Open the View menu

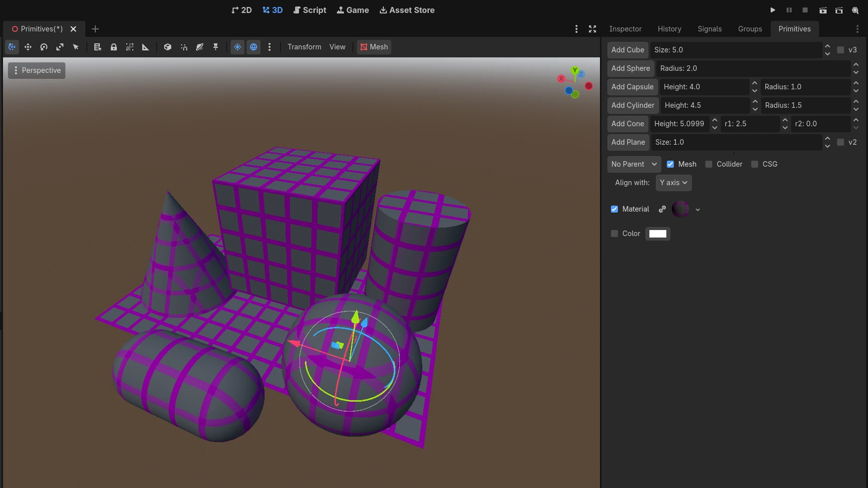337,47
